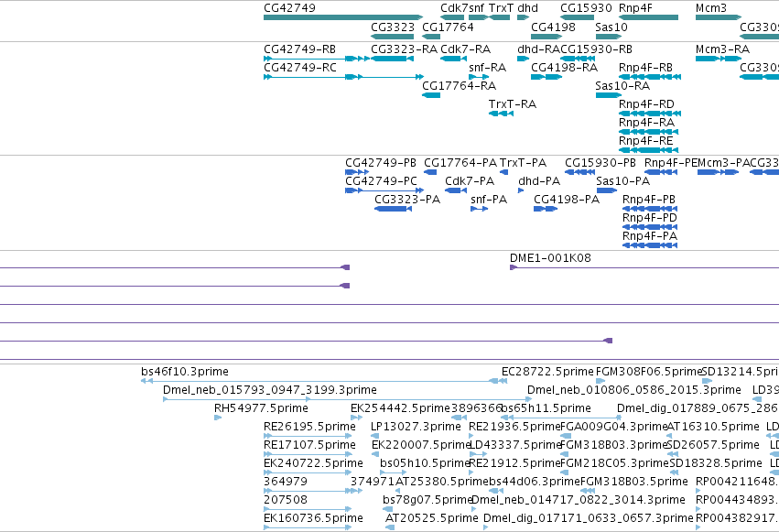Select EST EC28722.5prime

[x=547, y=372]
